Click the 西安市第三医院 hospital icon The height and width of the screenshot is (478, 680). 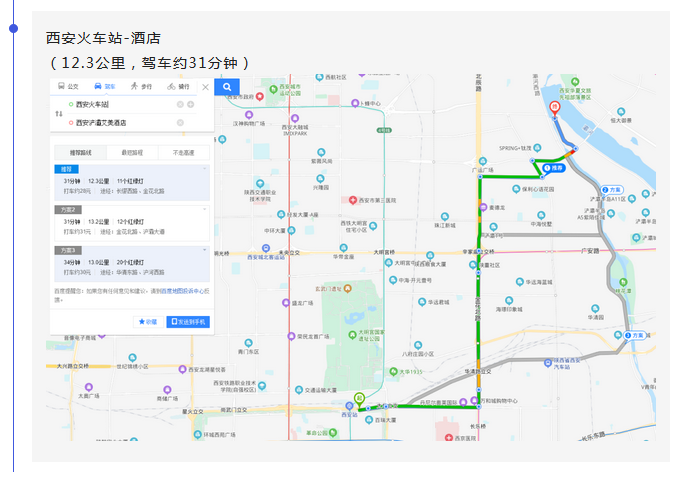tap(353, 200)
